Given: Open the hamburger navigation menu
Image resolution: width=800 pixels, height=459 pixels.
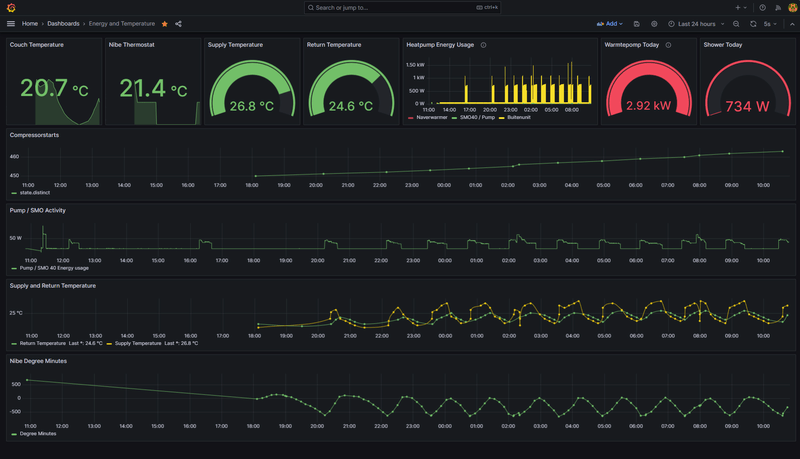Looking at the screenshot, I should [x=11, y=23].
